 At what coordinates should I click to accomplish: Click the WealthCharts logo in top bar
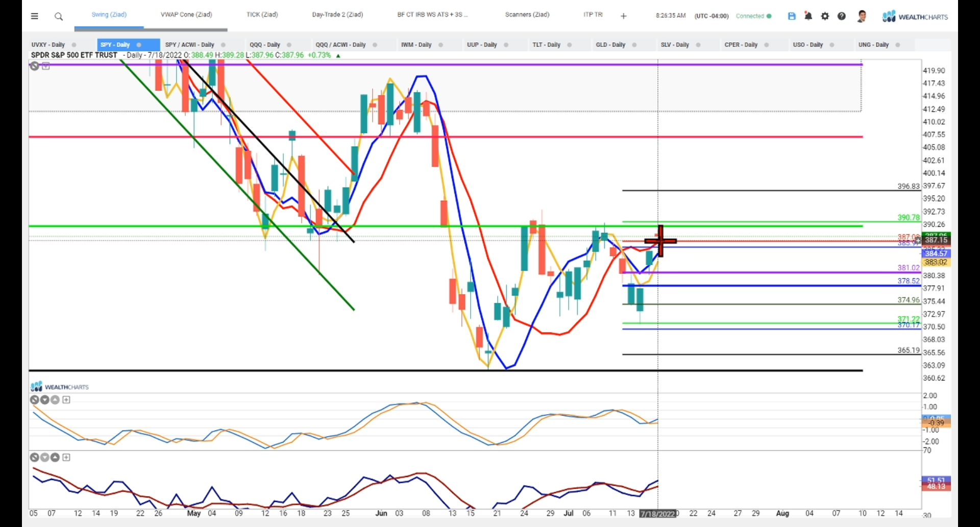click(915, 17)
